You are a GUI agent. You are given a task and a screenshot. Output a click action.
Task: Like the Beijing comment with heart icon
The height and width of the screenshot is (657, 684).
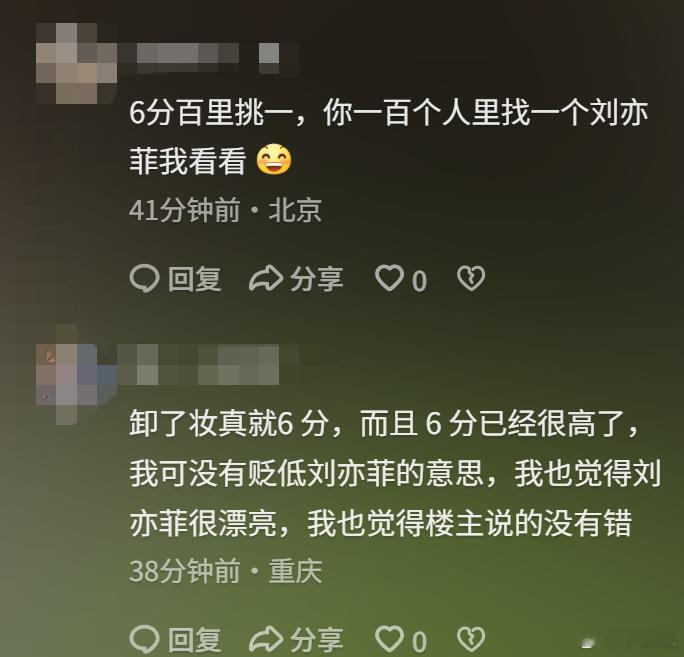(x=390, y=278)
